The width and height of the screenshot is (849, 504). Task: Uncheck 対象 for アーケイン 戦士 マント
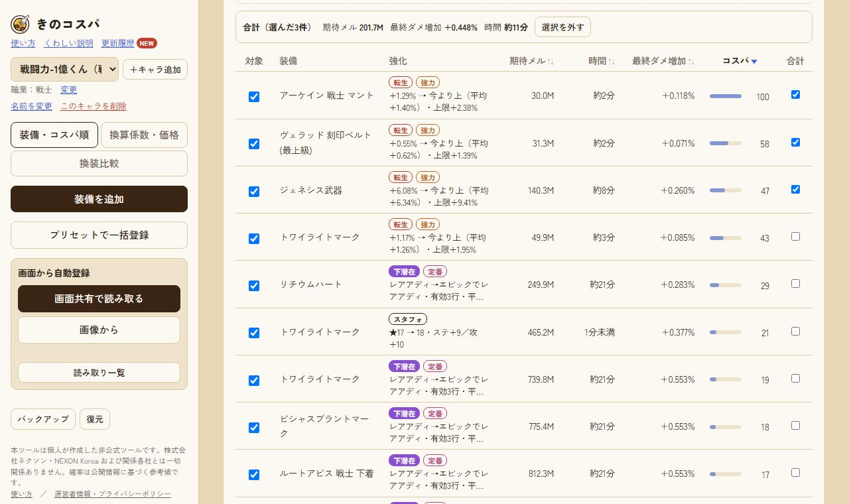click(x=254, y=97)
